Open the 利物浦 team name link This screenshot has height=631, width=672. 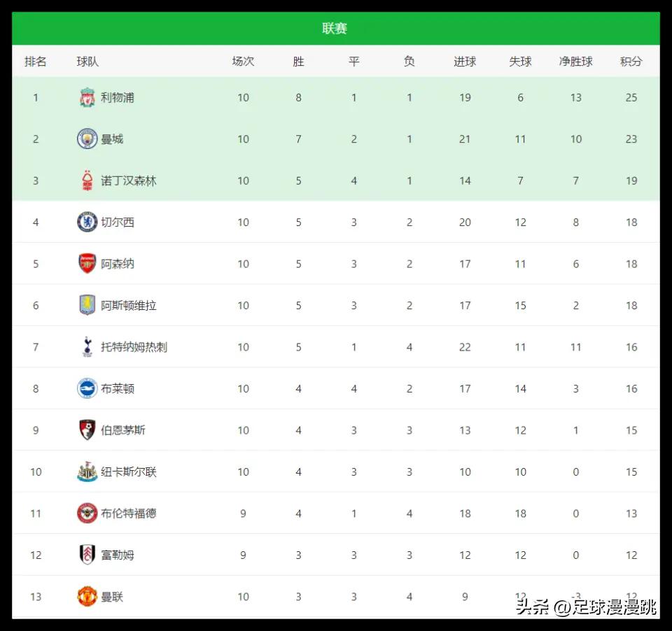[x=118, y=98]
